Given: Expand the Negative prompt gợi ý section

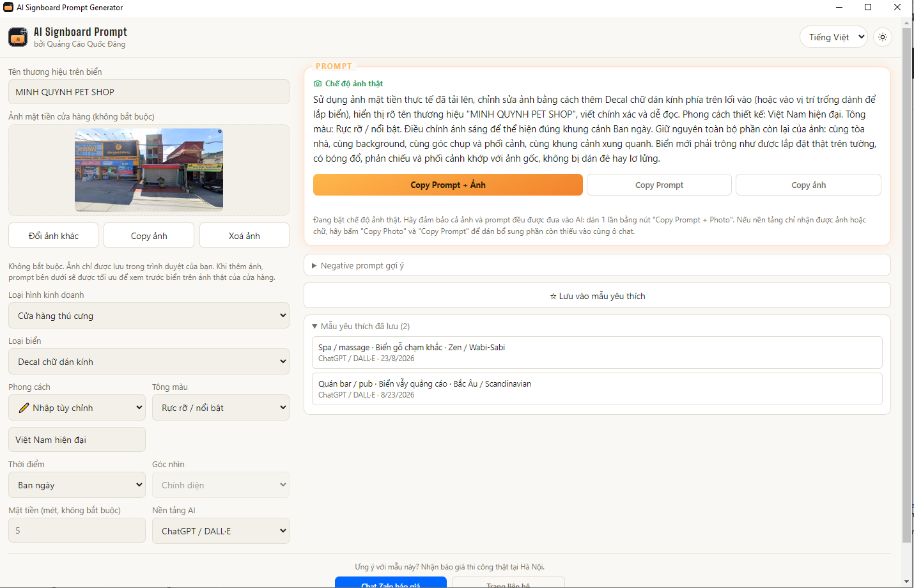Looking at the screenshot, I should pyautogui.click(x=597, y=265).
